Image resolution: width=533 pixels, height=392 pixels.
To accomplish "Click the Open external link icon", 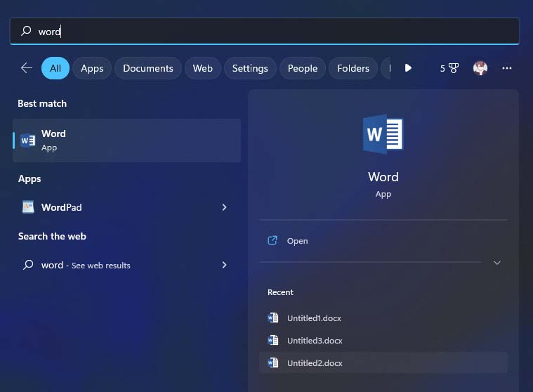I will click(x=272, y=241).
